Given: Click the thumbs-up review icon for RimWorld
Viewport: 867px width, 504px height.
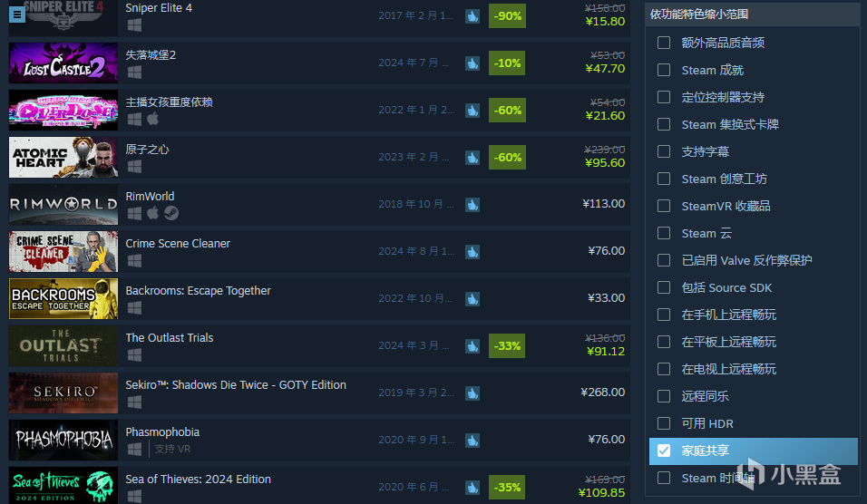Looking at the screenshot, I should [472, 205].
